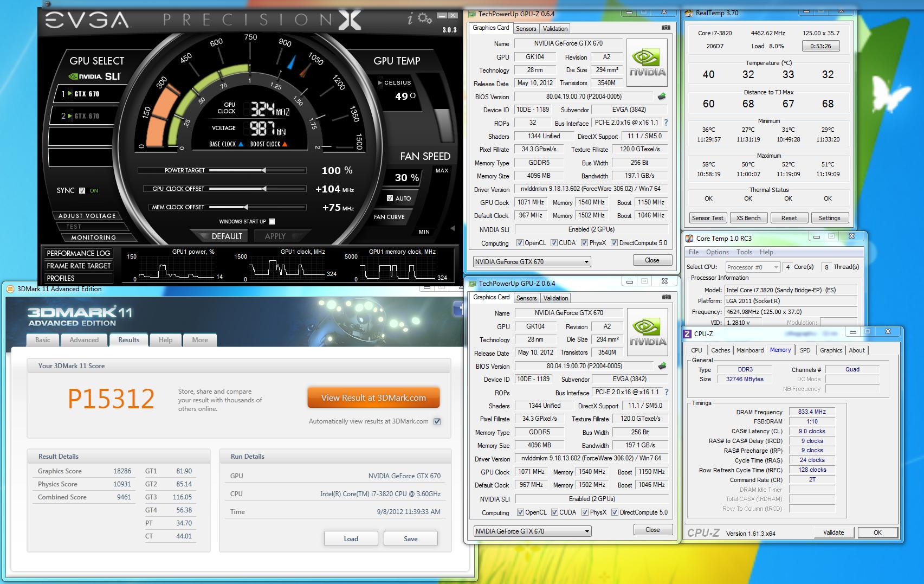Switch to Sensors tab in upper GPU-Z
The width and height of the screenshot is (924, 584).
coord(526,29)
